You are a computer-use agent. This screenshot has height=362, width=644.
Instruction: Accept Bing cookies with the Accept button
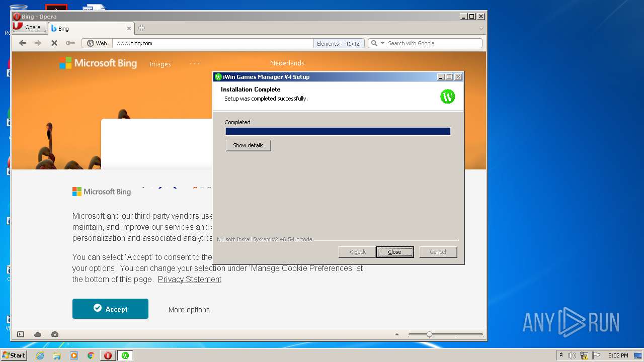tap(110, 309)
